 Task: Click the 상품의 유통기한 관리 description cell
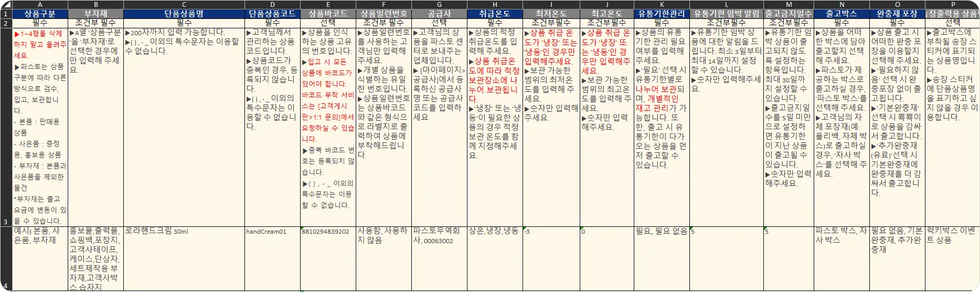[x=662, y=127]
